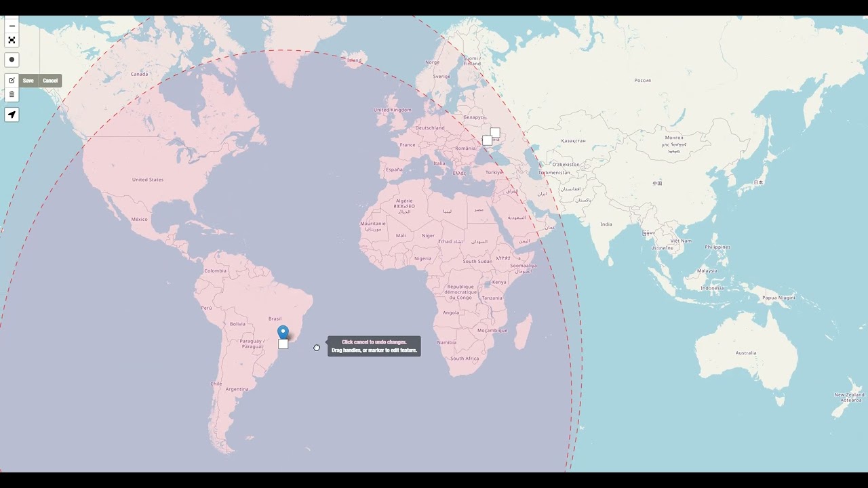Click the white move handle below the marker

click(283, 344)
